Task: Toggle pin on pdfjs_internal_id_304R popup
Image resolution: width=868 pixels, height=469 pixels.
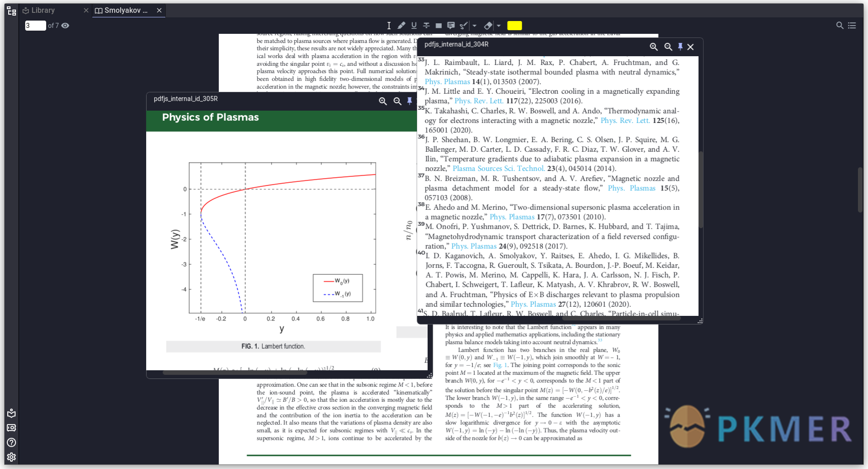Action: (680, 47)
